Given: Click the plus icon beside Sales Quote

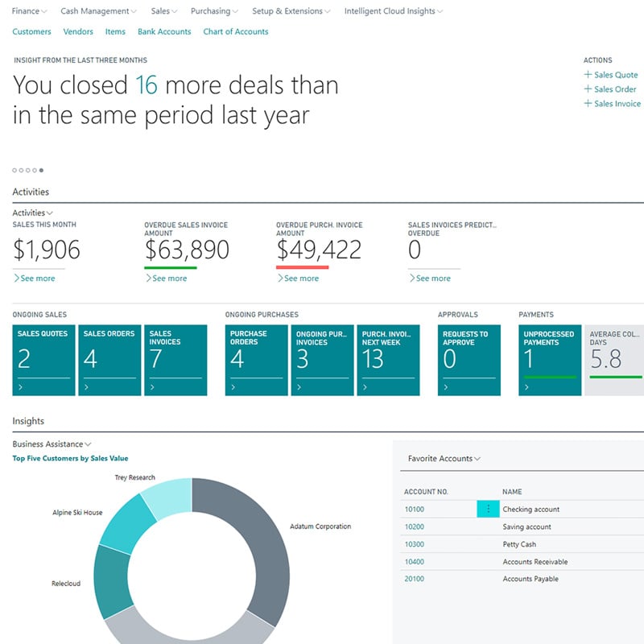Looking at the screenshot, I should tap(588, 74).
